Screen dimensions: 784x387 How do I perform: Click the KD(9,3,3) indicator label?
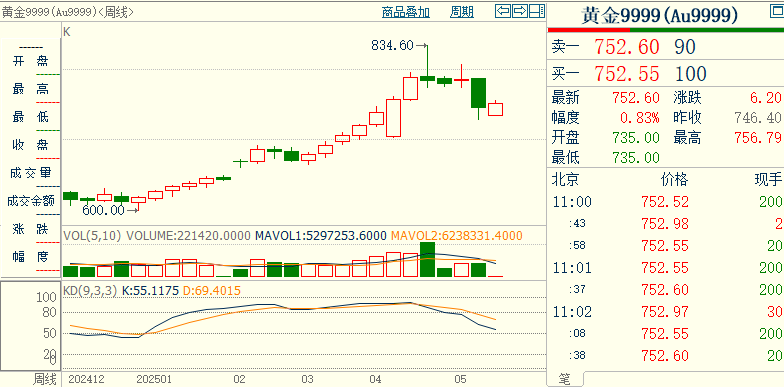pyautogui.click(x=89, y=290)
